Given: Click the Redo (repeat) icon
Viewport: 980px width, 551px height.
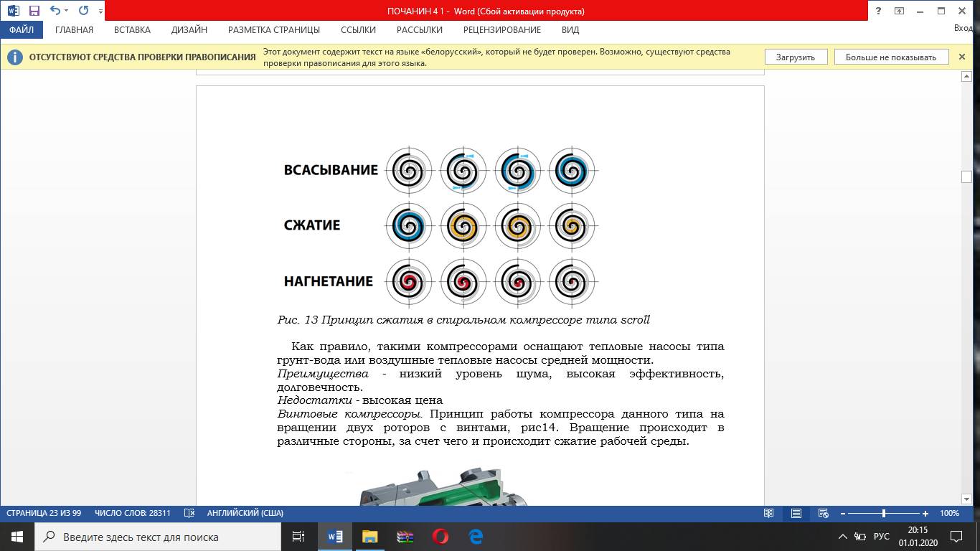Looking at the screenshot, I should (x=83, y=11).
